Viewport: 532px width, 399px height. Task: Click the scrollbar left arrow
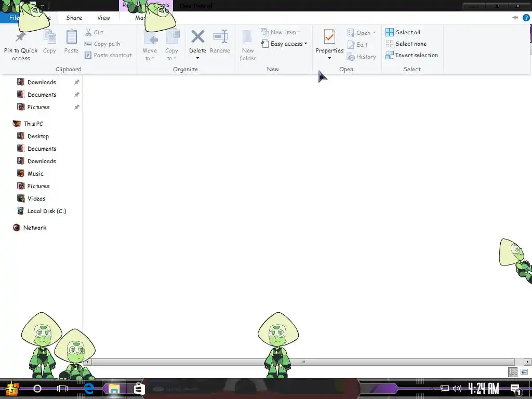(87, 362)
